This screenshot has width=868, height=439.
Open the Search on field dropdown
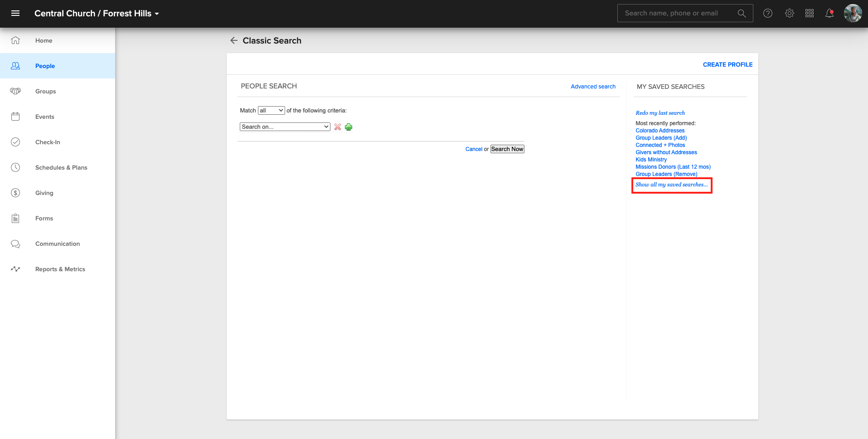click(x=285, y=127)
